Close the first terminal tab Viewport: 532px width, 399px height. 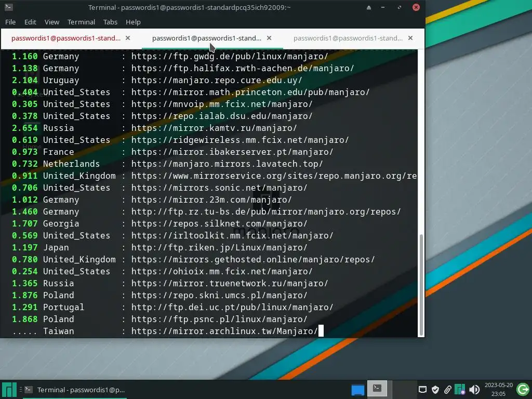[x=128, y=38]
